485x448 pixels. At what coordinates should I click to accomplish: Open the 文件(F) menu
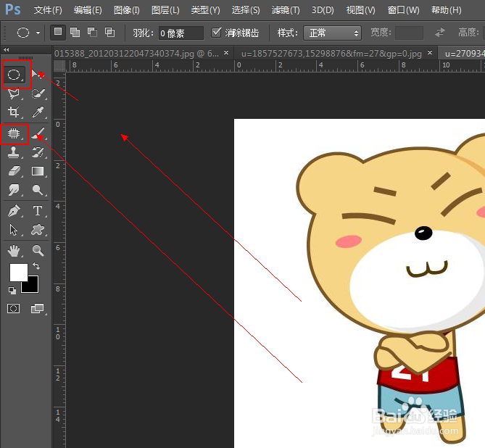coord(48,10)
